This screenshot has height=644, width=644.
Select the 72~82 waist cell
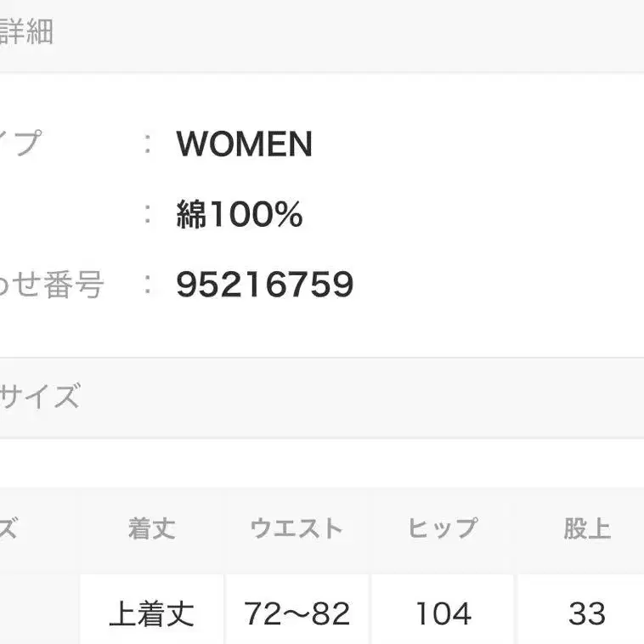tap(297, 613)
